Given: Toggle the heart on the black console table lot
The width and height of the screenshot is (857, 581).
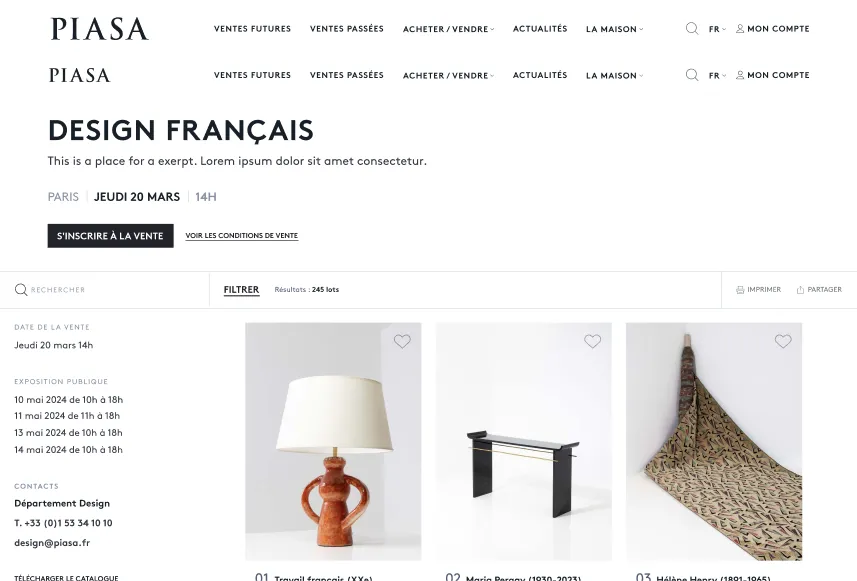Looking at the screenshot, I should [592, 341].
